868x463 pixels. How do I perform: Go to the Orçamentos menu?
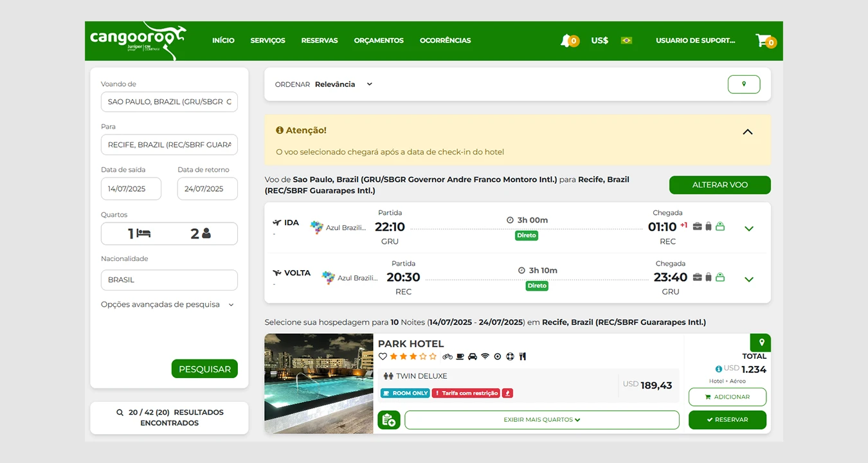[x=378, y=41]
